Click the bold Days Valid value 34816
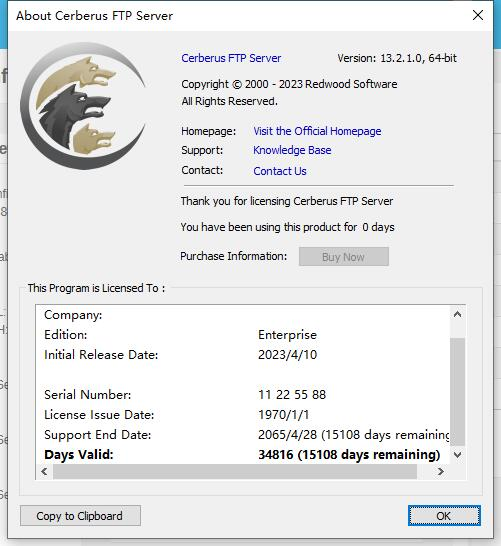The height and width of the screenshot is (546, 501). coord(275,455)
